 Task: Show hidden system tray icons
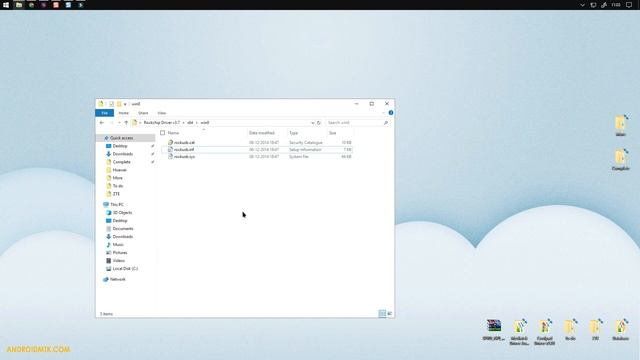pyautogui.click(x=582, y=5)
